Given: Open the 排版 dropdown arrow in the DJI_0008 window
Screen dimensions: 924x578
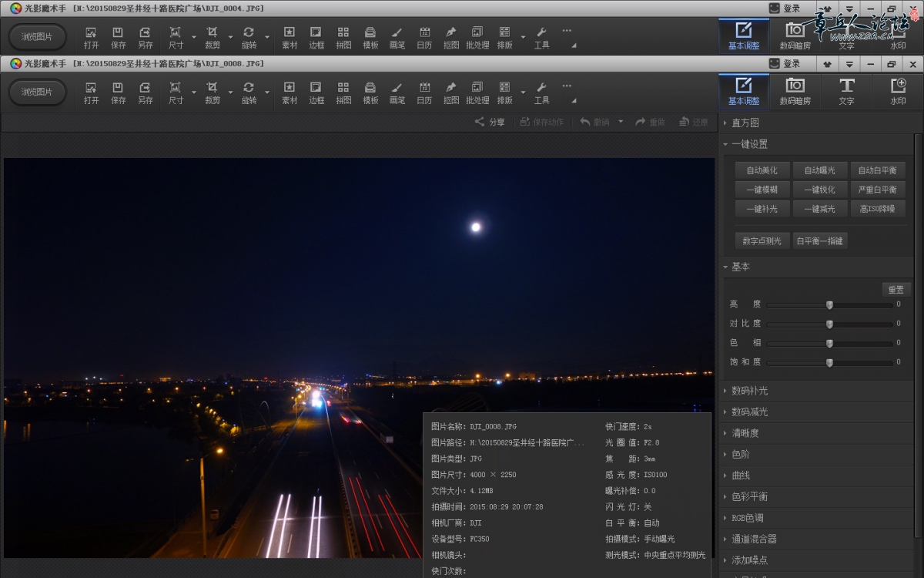Looking at the screenshot, I should 523,92.
